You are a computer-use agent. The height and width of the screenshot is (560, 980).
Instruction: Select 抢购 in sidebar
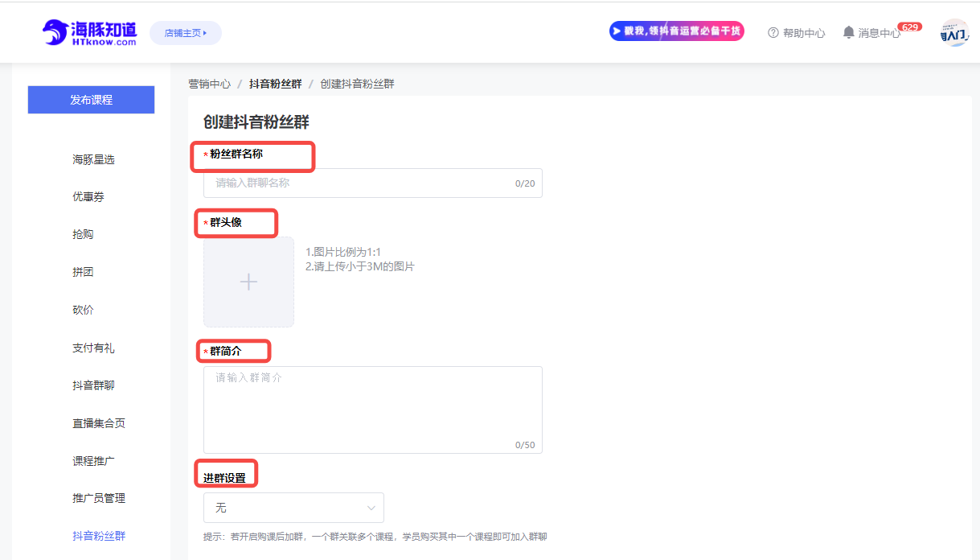(83, 234)
